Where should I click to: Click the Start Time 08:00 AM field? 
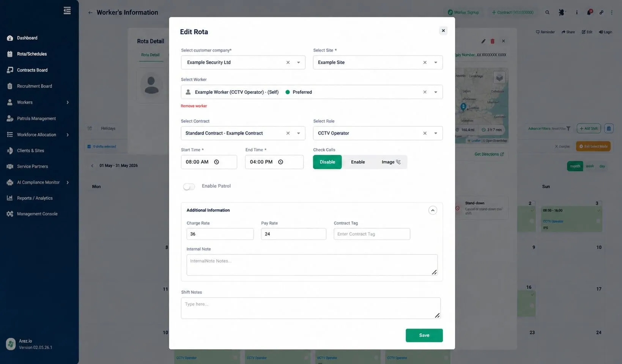pos(209,162)
